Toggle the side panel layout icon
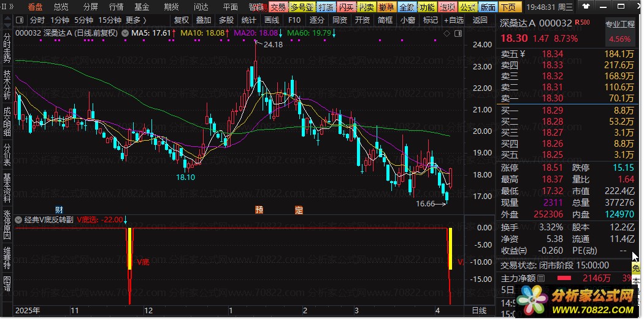Viewport: 644px width, 320px height. coord(19,20)
